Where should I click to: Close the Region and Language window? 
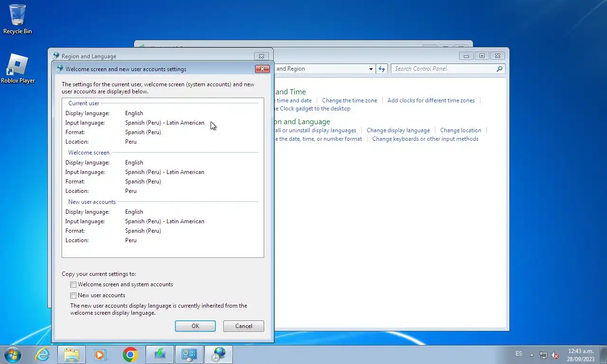point(261,56)
